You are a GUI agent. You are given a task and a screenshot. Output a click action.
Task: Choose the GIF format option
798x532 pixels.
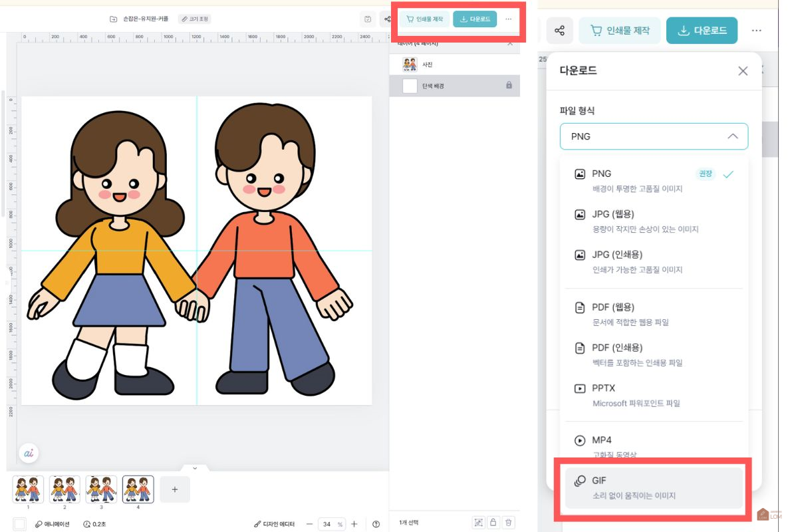click(x=654, y=487)
